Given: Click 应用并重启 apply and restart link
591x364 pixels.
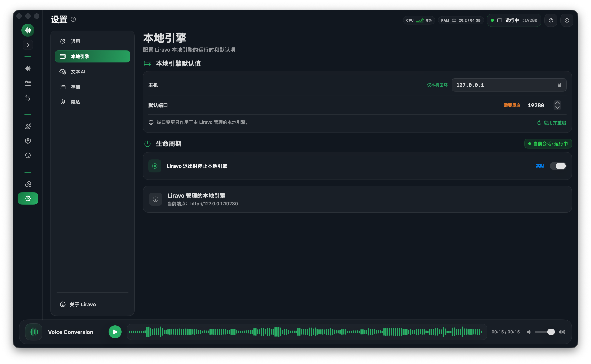Looking at the screenshot, I should point(552,123).
